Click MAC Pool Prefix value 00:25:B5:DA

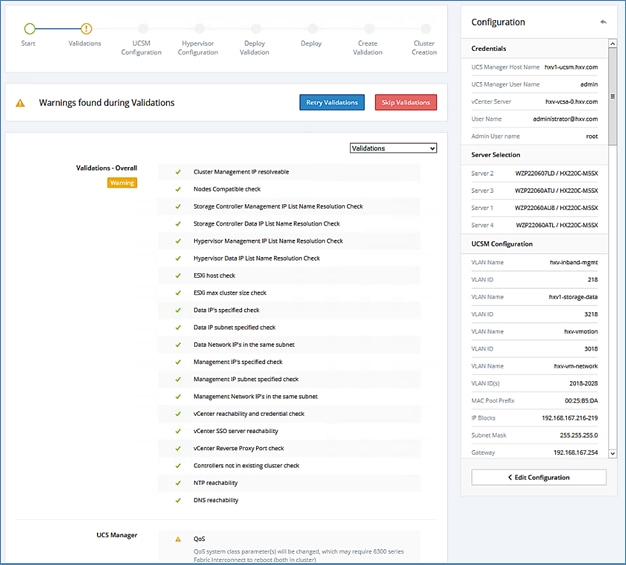click(581, 400)
